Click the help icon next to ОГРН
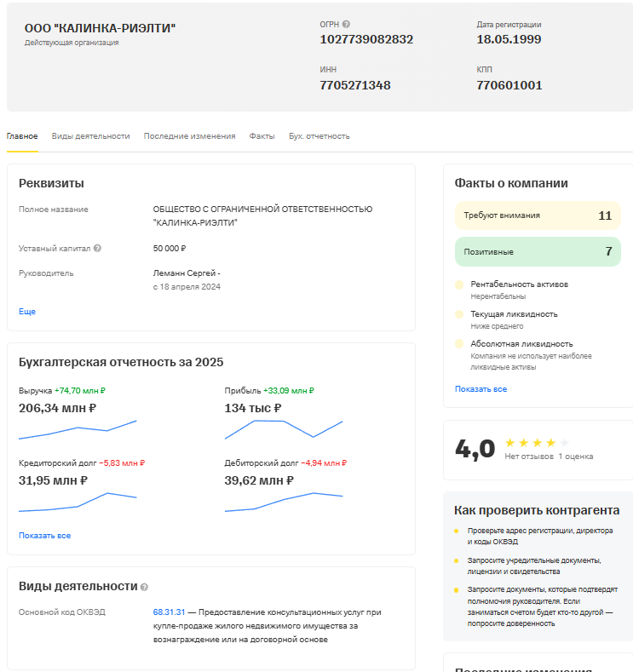633x672 pixels. click(x=347, y=25)
